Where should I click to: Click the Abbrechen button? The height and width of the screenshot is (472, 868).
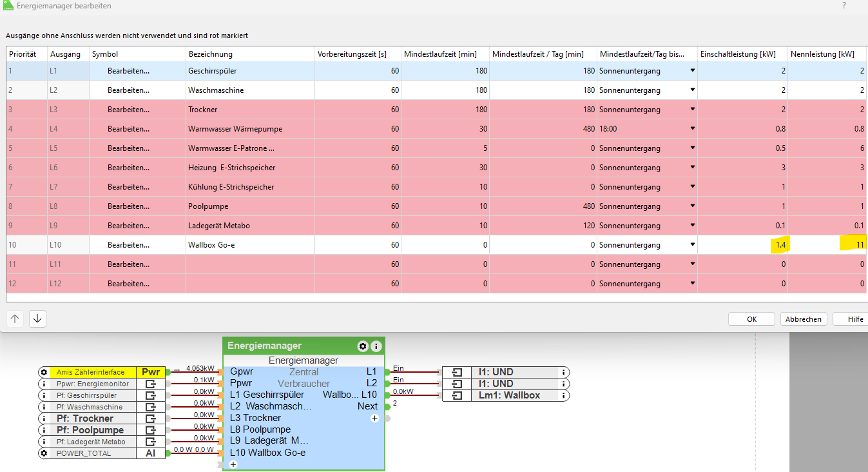pyautogui.click(x=804, y=319)
